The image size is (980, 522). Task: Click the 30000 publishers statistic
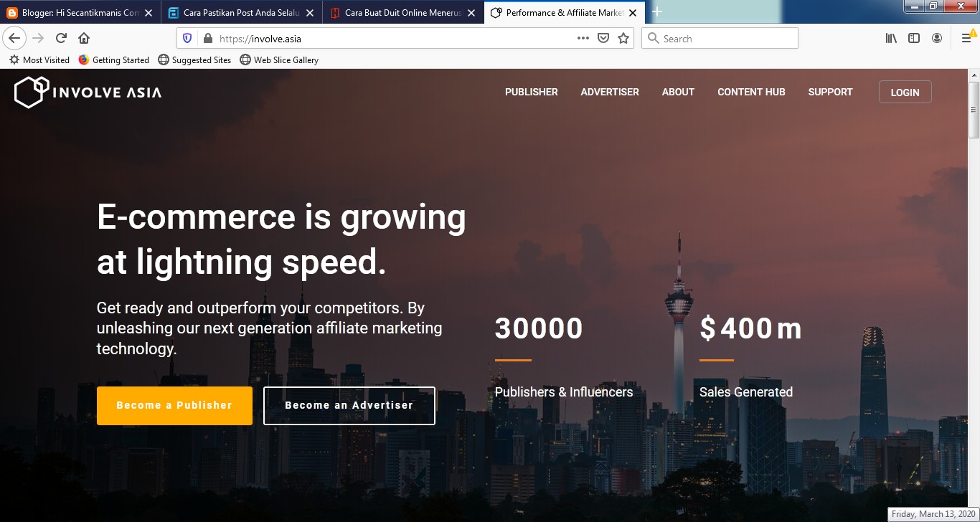pyautogui.click(x=539, y=328)
